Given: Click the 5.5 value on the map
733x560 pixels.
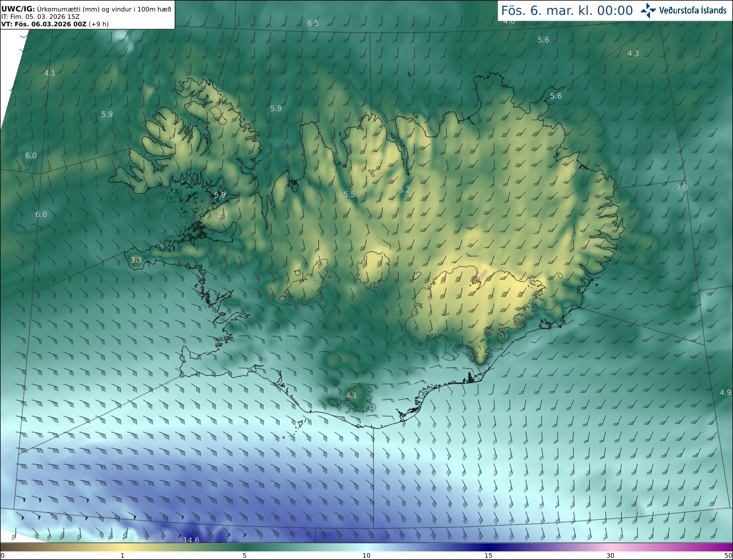Looking at the screenshot, I should (349, 195).
